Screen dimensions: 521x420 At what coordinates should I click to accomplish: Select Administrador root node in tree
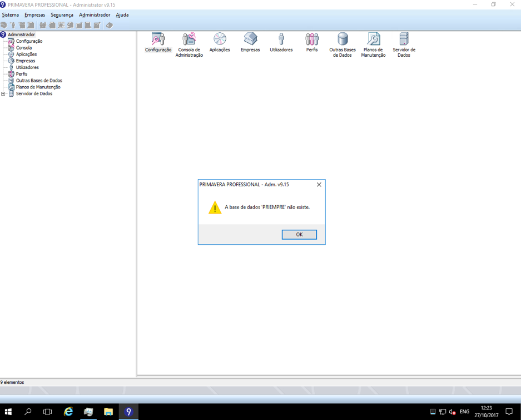(21, 34)
